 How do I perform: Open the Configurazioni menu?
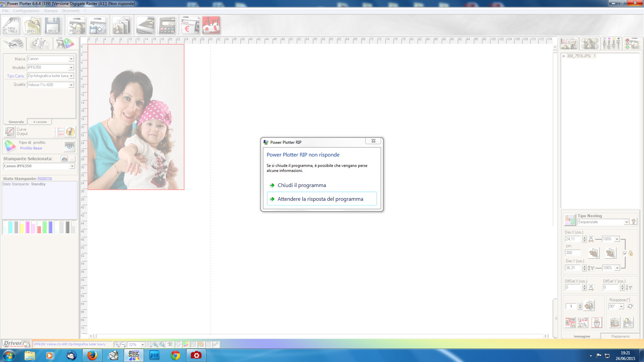click(26, 11)
